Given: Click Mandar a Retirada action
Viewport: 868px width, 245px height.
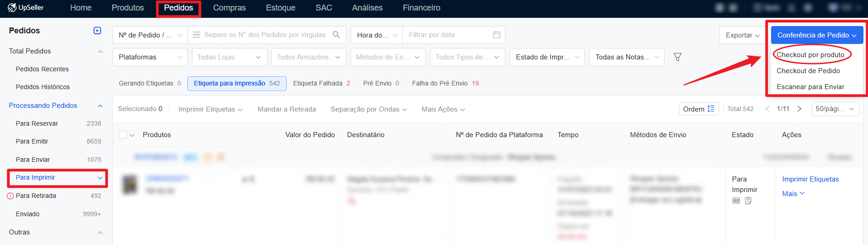Looking at the screenshot, I should click(287, 109).
